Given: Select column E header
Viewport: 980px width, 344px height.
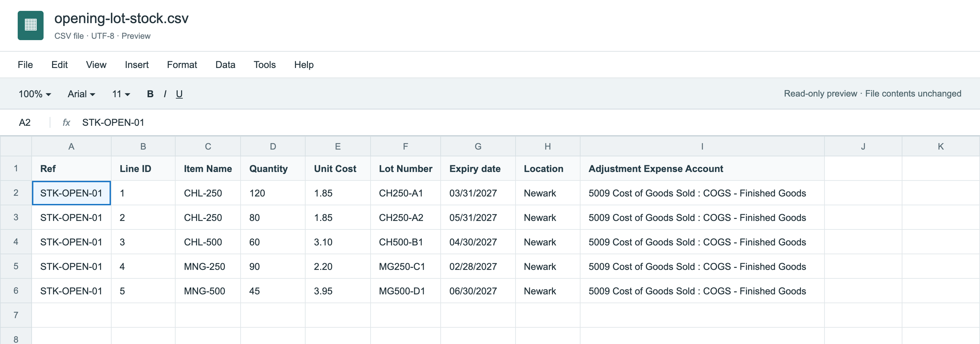Looking at the screenshot, I should coord(338,147).
